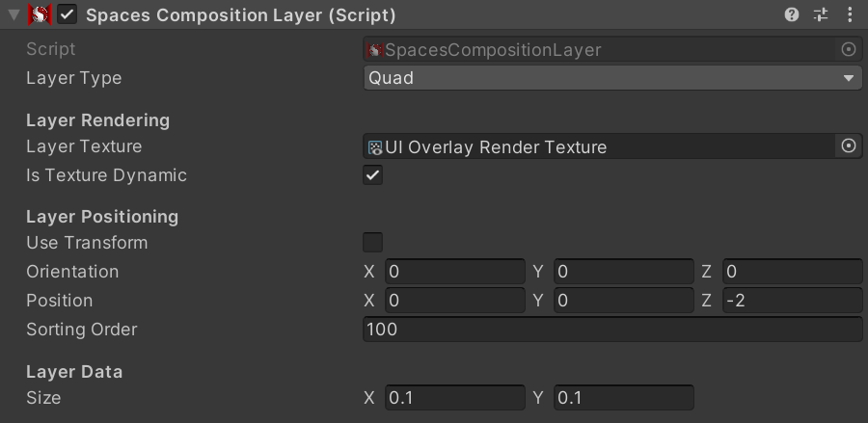Click the Spaces script icon in header
The image size is (868, 423).
[40, 14]
